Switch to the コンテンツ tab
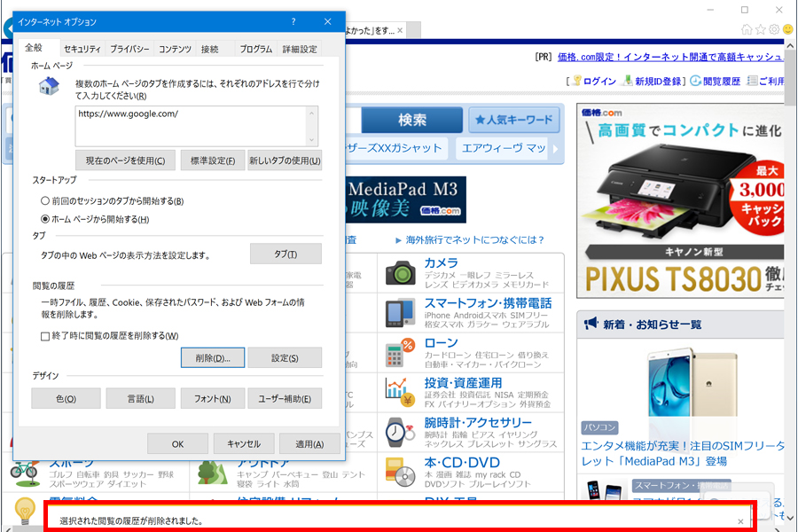Image resolution: width=798 pixels, height=532 pixels. point(175,49)
